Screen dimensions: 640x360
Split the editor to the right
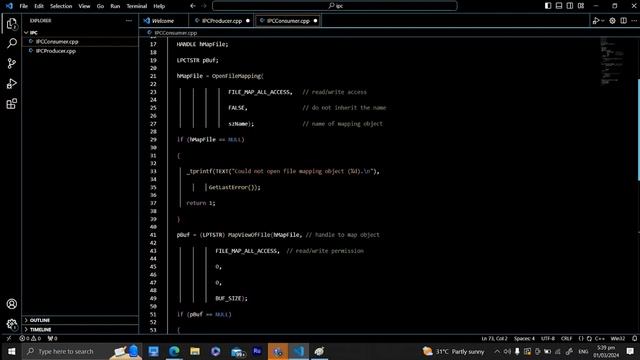click(623, 20)
